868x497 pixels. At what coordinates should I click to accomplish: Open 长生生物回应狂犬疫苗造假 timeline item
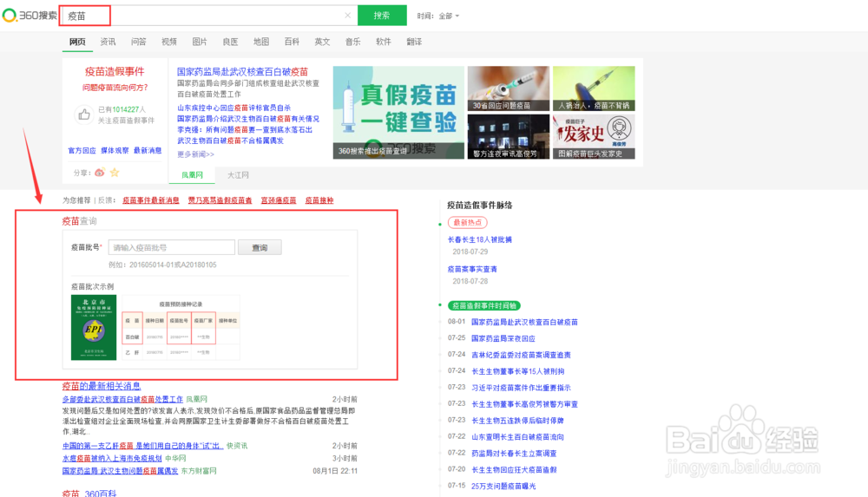pos(514,470)
